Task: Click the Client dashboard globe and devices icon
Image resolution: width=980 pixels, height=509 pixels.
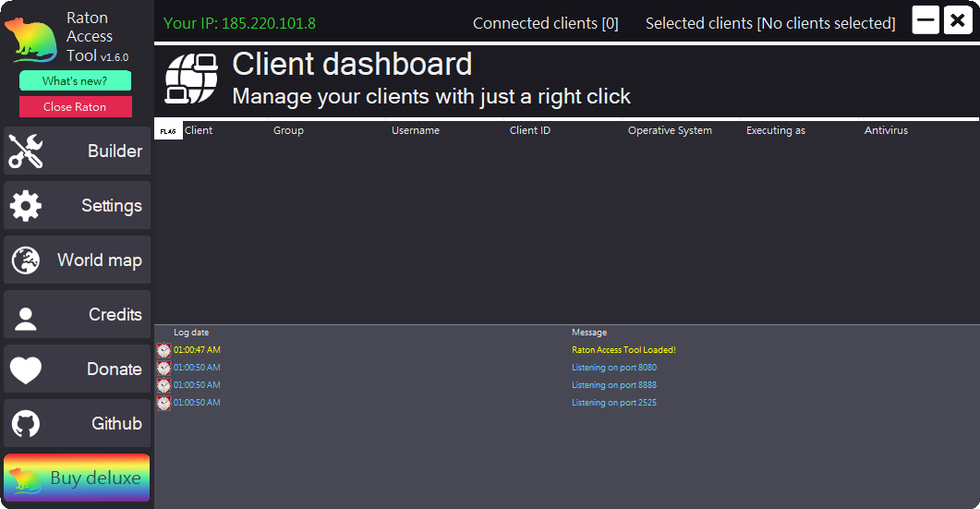Action: [191, 79]
